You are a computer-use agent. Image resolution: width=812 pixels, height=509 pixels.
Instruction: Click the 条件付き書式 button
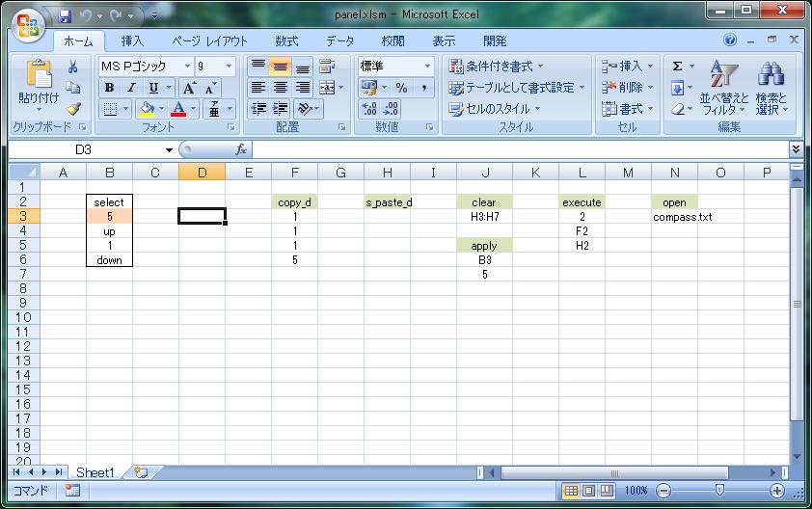click(x=496, y=67)
